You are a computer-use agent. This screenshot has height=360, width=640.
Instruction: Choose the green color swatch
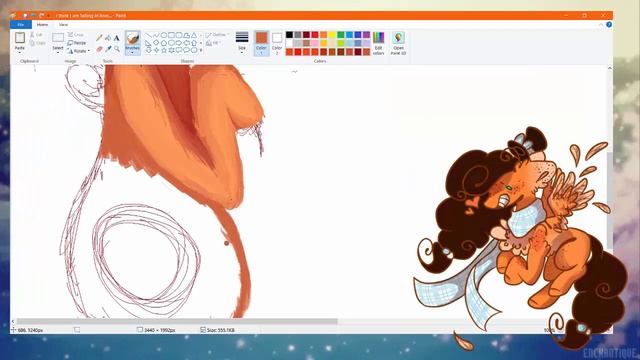[341, 35]
